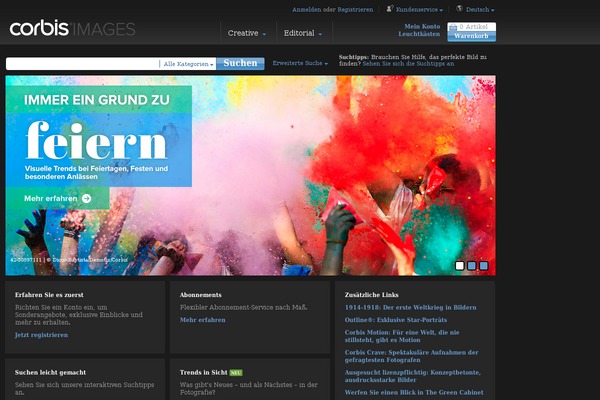Viewport: 600px width, 400px height.
Task: Click 'Sehen Sie sich die Suchtipps an' link
Action: 408,64
